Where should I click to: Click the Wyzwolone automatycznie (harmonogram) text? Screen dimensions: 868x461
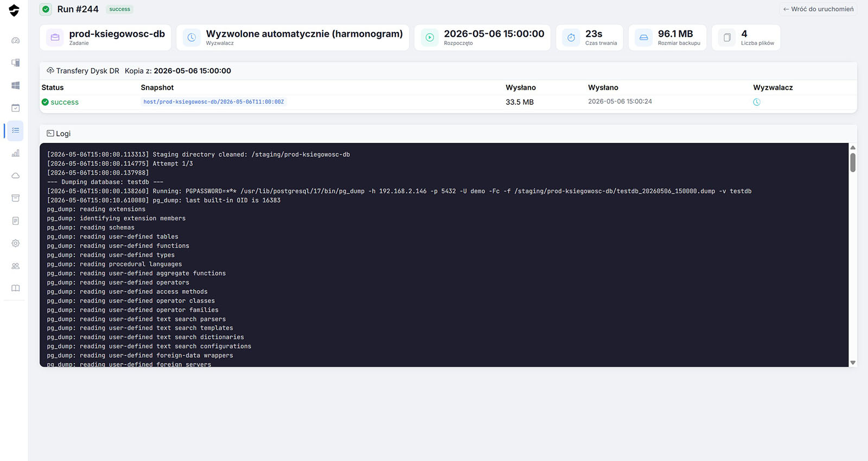coord(304,34)
